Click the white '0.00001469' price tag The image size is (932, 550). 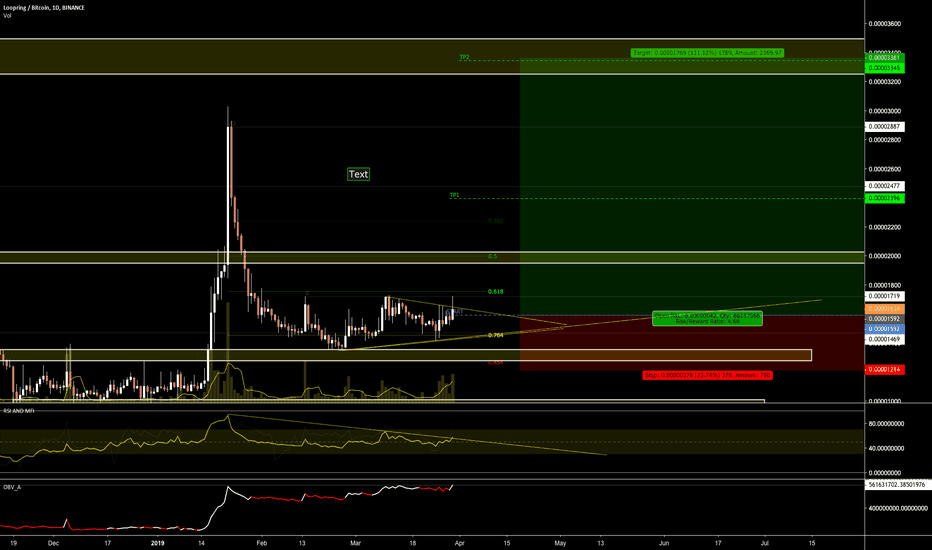(x=884, y=340)
